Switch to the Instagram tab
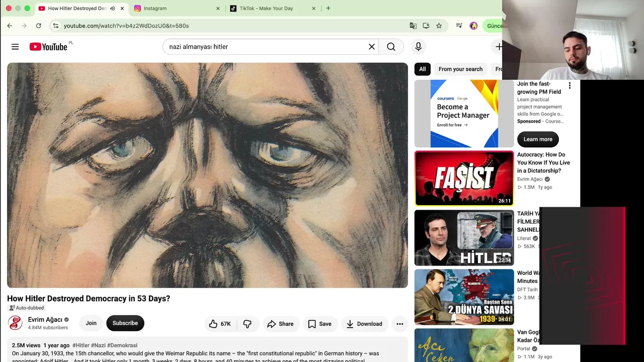The width and height of the screenshot is (644, 362). [x=177, y=9]
